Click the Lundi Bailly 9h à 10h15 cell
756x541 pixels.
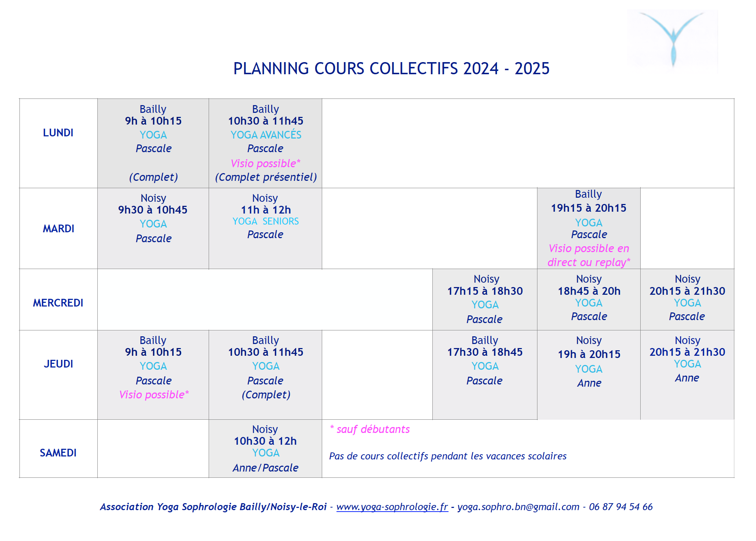click(153, 143)
